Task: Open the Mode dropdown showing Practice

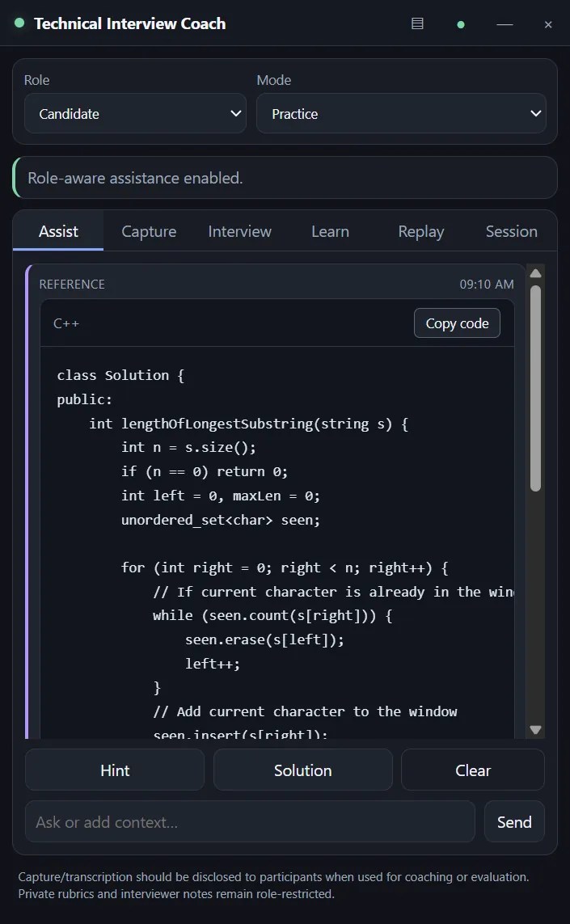Action: pyautogui.click(x=401, y=113)
